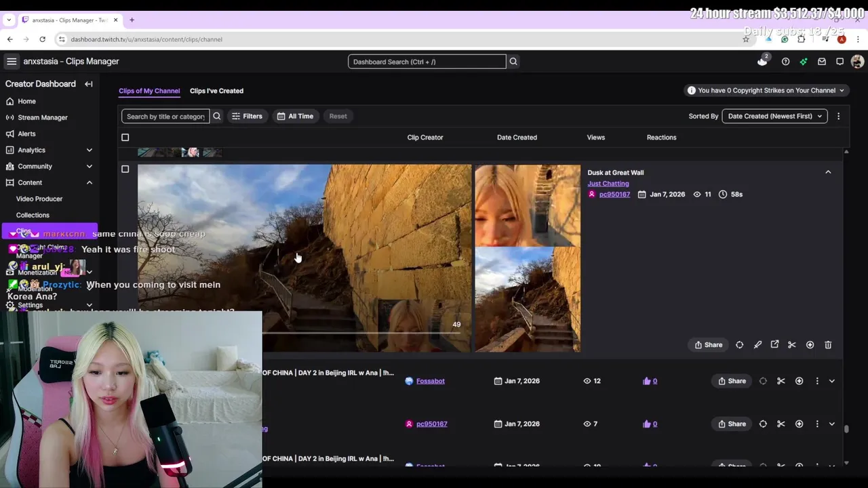The image size is (868, 488).
Task: Collapse the Dusk at Great Wall clip details
Action: (x=828, y=172)
